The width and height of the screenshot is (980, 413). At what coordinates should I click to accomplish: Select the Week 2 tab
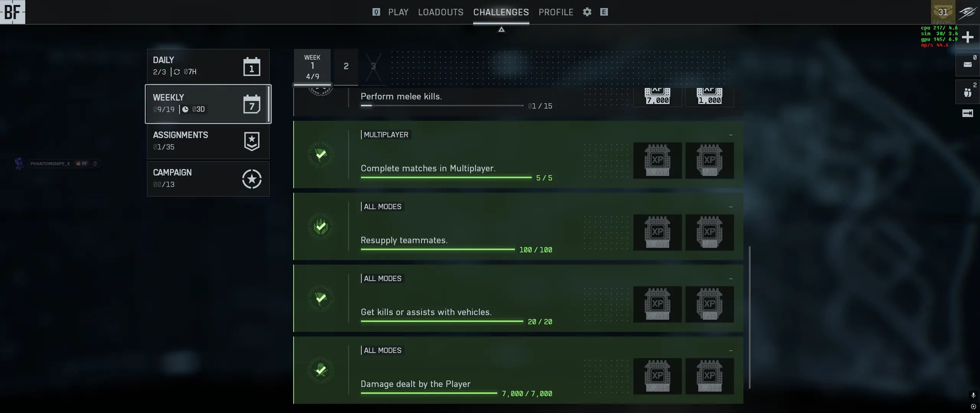click(346, 67)
